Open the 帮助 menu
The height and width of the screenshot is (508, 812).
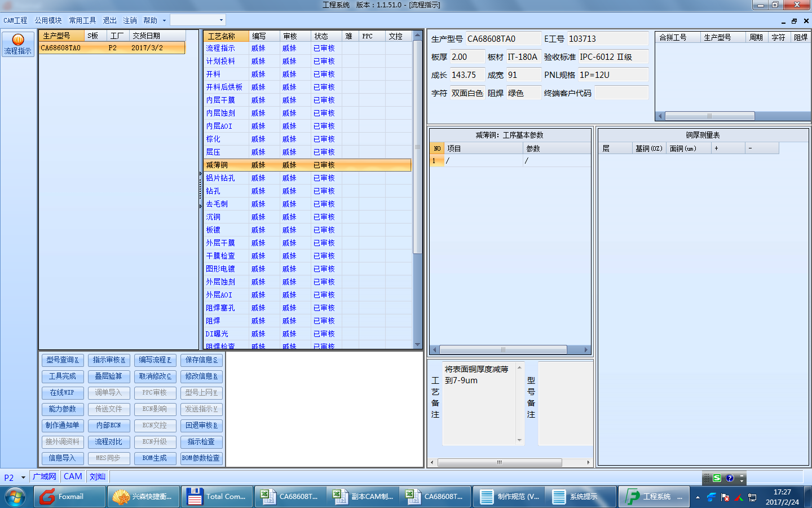[x=151, y=20]
